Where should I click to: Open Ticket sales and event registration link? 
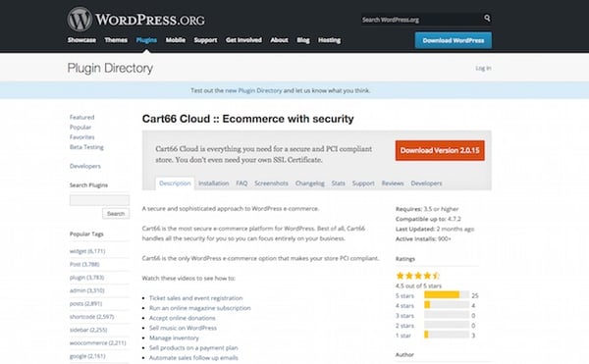195,298
